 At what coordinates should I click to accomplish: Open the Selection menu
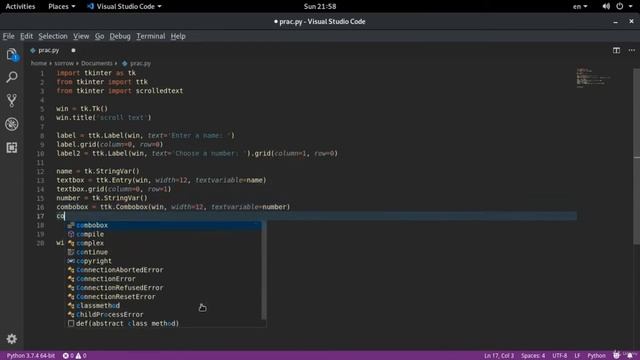(x=53, y=36)
